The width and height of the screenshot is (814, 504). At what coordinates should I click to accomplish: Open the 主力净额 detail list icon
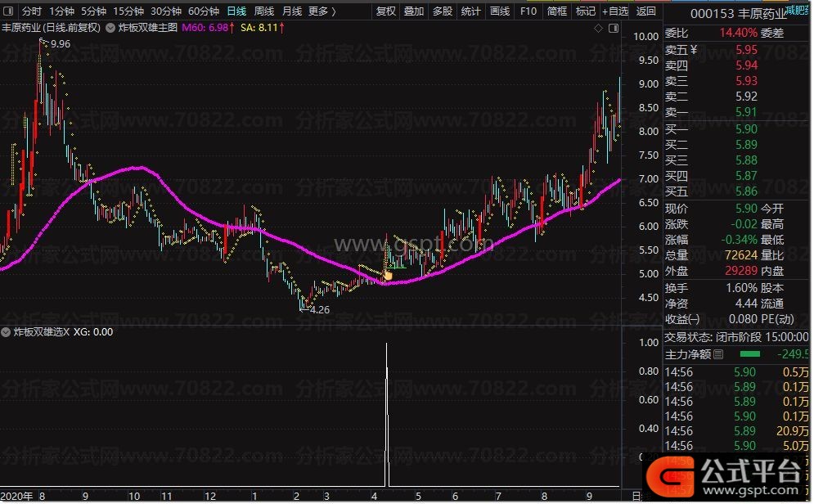(718, 354)
